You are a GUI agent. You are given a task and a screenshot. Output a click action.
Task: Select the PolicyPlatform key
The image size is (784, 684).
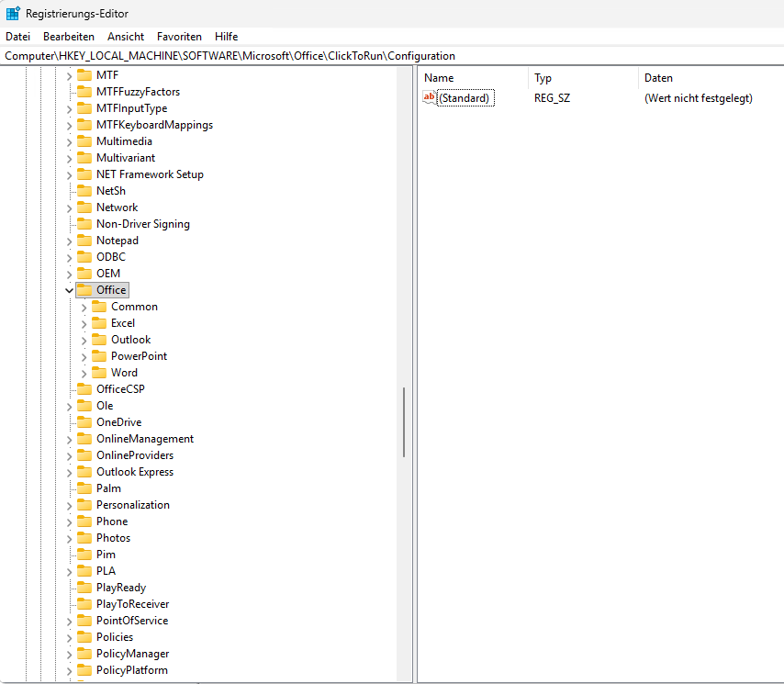[x=132, y=669]
